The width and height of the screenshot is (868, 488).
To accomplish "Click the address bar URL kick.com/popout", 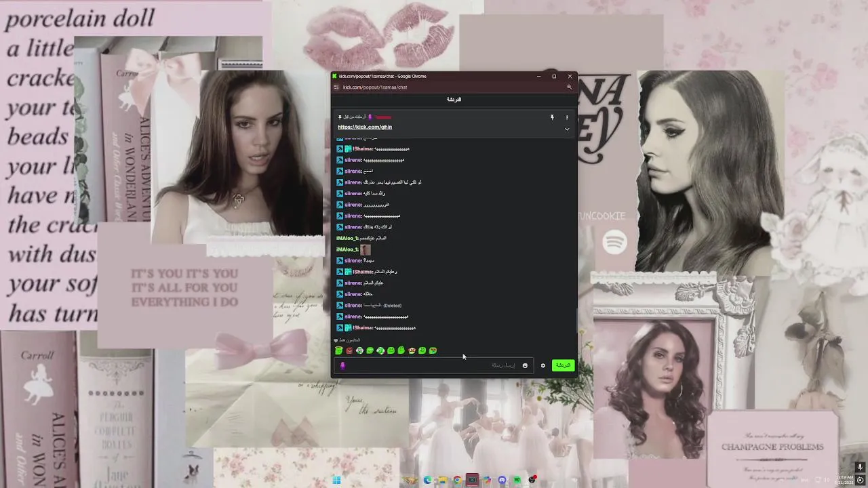I will 375,87.
